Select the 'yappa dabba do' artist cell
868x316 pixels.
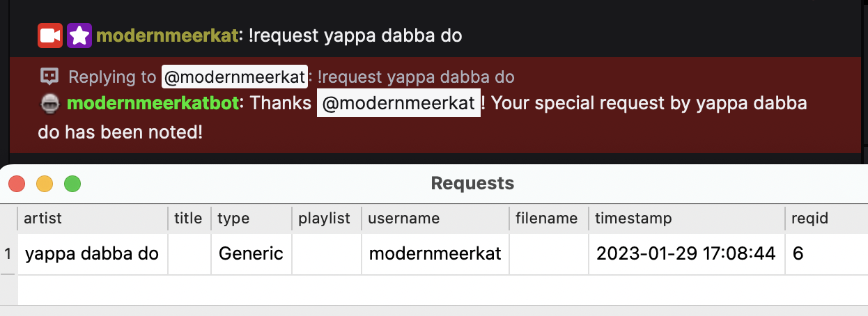coord(92,254)
